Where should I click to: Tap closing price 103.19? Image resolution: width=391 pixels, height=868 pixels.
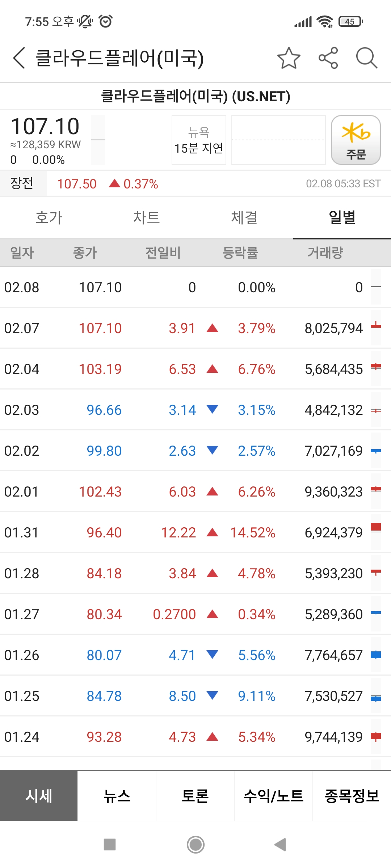100,369
